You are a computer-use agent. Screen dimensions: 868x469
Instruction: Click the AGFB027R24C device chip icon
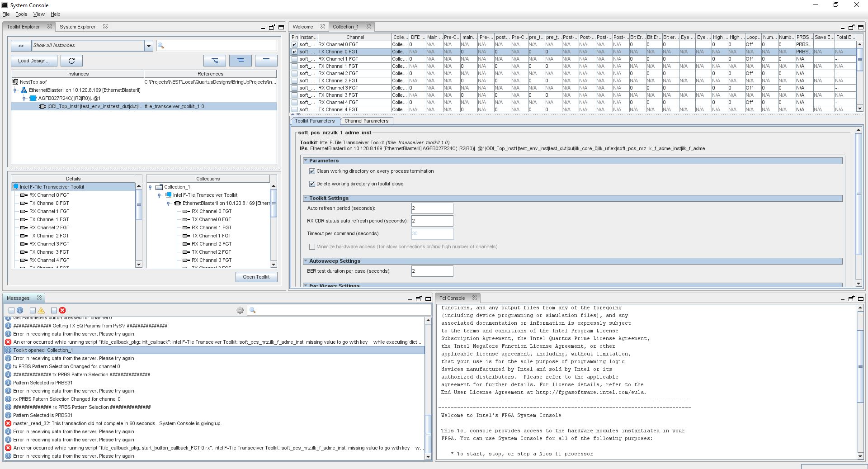click(x=33, y=98)
